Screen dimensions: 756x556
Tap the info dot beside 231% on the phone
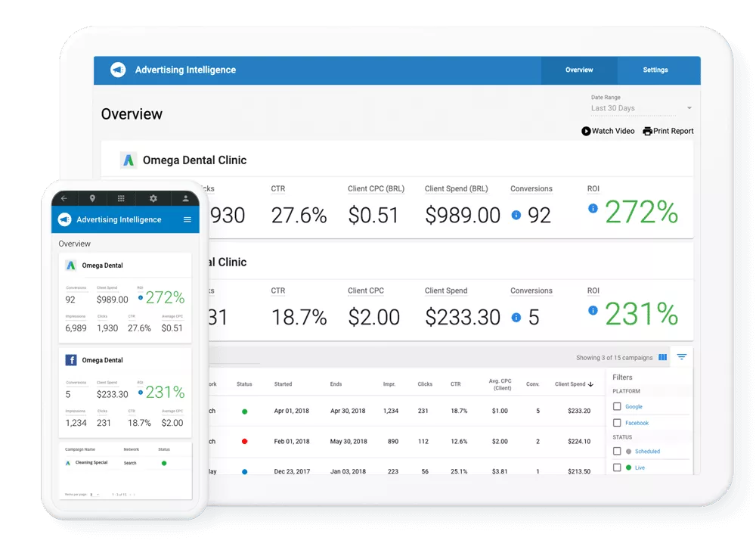(141, 393)
